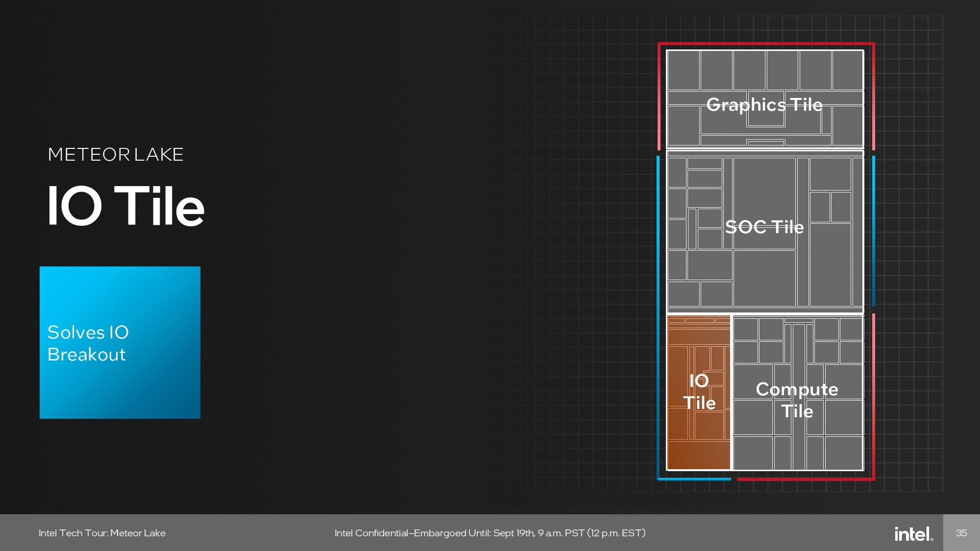980x551 pixels.
Task: Click the METEOR LAKE subtitle
Action: point(116,155)
